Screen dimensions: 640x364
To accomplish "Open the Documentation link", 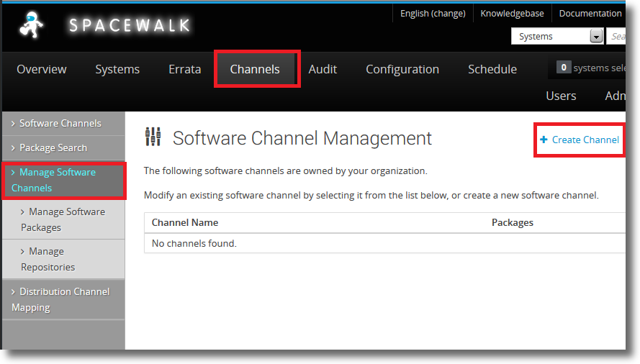I will (x=590, y=14).
